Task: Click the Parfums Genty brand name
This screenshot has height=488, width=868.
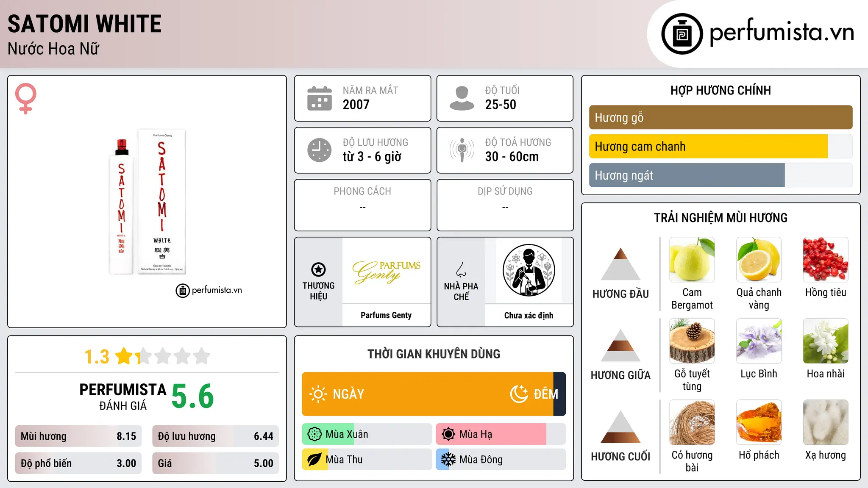Action: point(386,315)
